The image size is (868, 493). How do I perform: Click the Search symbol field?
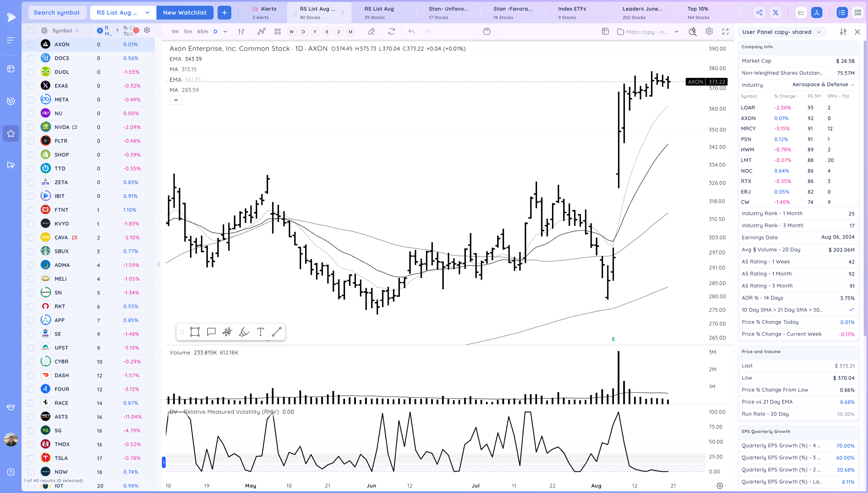point(56,13)
